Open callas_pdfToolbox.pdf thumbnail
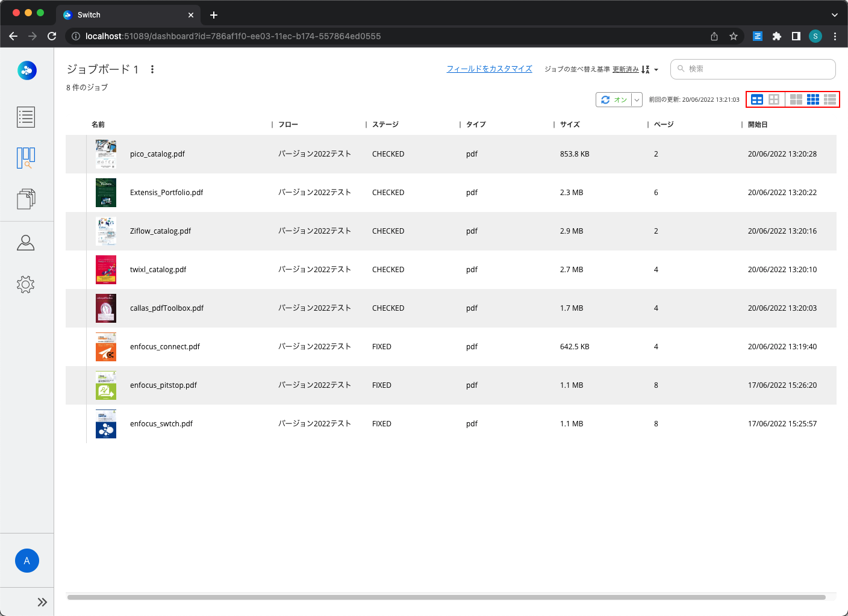 [106, 308]
